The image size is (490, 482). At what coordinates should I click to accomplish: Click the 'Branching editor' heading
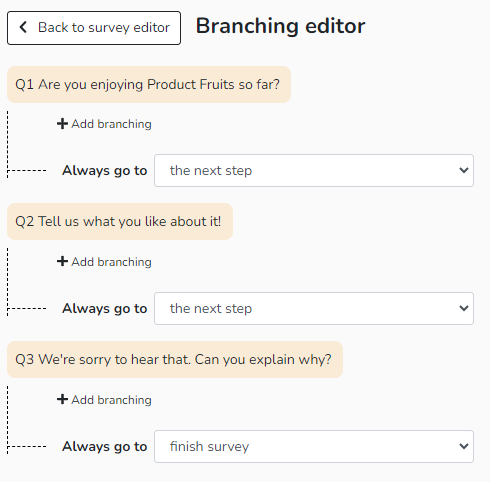point(280,26)
